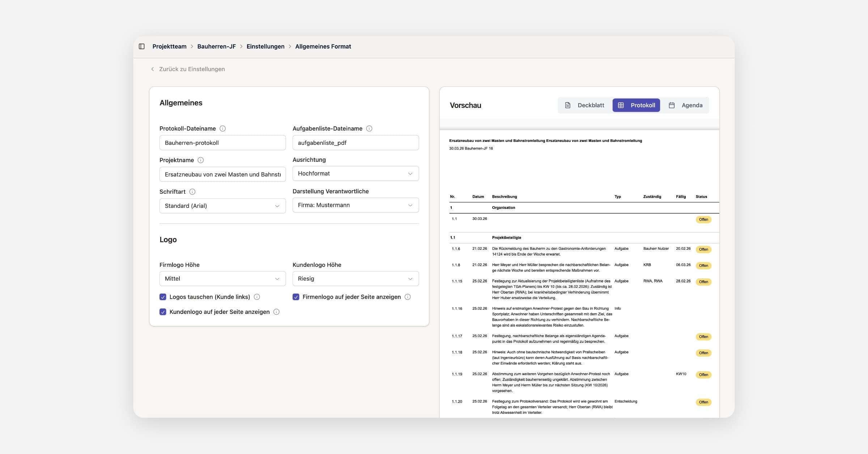Image resolution: width=868 pixels, height=454 pixels.
Task: Disable Firmenlogo auf jeder Seite anzeigen
Action: pos(296,297)
